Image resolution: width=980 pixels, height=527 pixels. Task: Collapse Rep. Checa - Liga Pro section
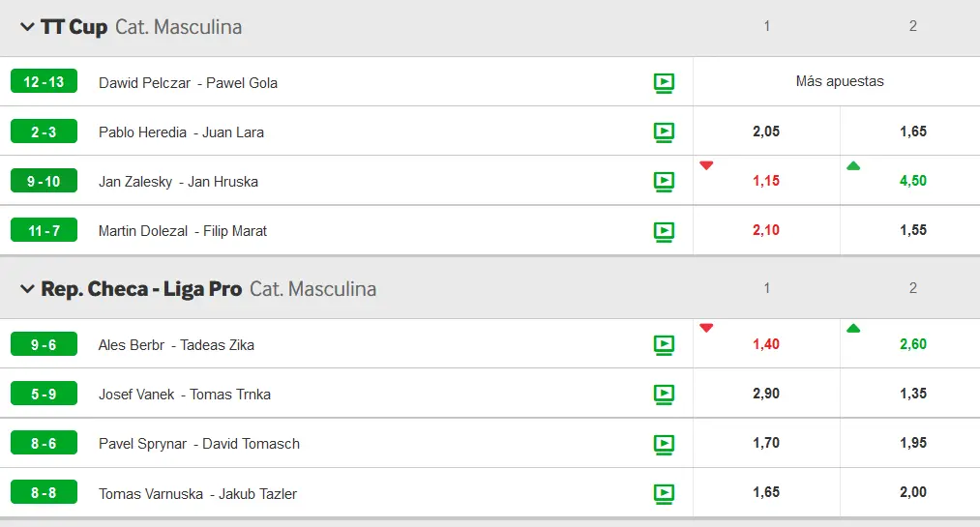coord(27,288)
